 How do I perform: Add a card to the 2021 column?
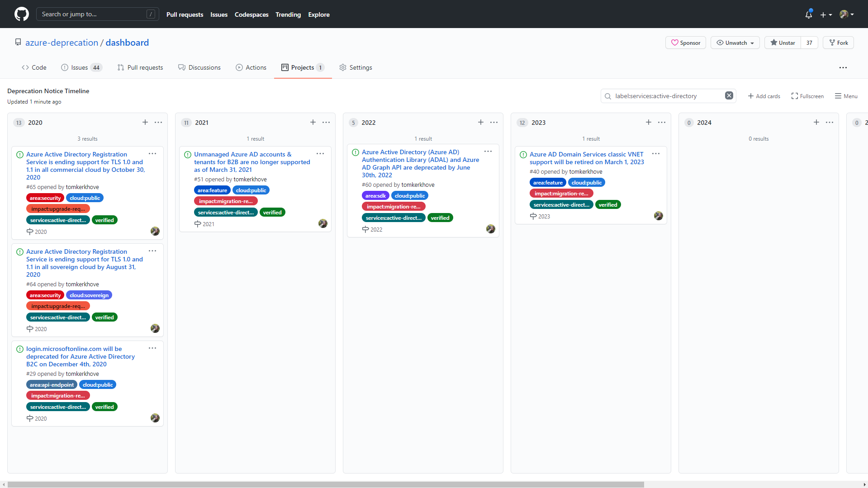[x=313, y=122]
